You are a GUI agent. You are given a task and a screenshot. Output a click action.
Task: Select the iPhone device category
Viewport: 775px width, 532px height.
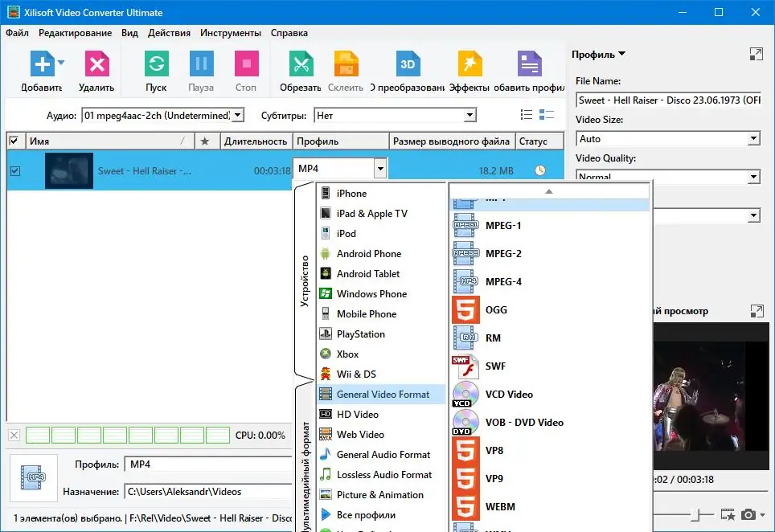coord(381,194)
